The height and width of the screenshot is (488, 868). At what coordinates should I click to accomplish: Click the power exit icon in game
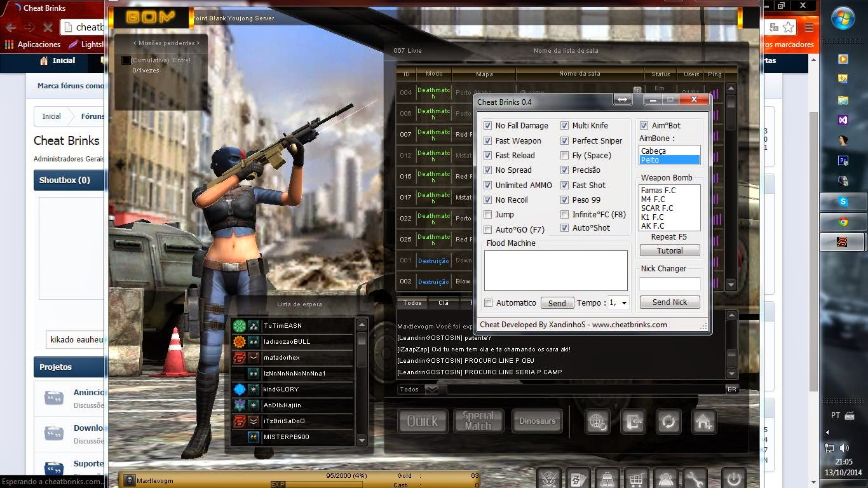click(734, 478)
